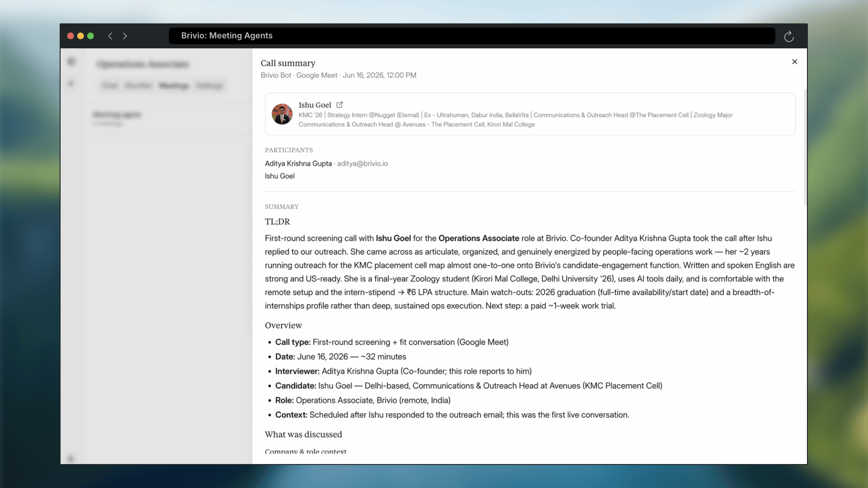The height and width of the screenshot is (488, 868).
Task: Click the Brivio: Meeting Agents address bar
Action: click(472, 36)
